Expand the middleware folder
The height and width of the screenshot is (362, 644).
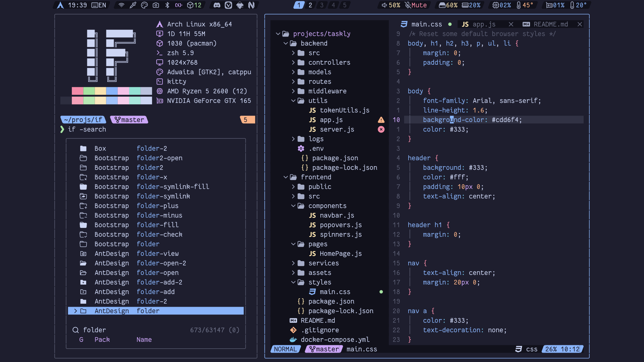[293, 91]
